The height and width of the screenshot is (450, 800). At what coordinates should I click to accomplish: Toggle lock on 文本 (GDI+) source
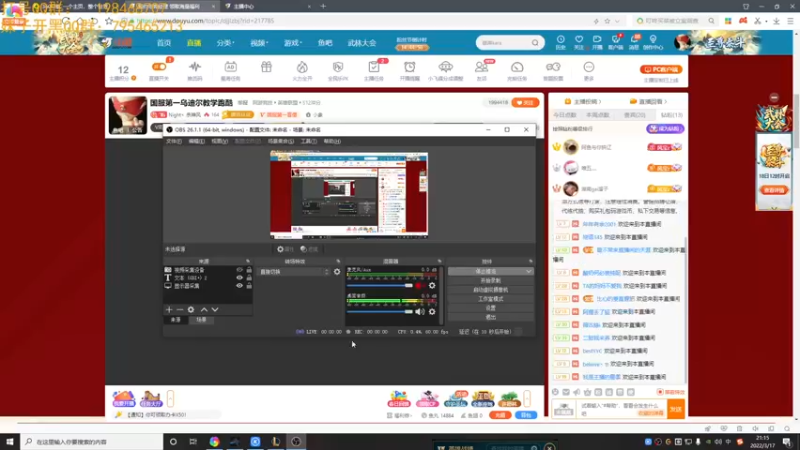(249, 278)
